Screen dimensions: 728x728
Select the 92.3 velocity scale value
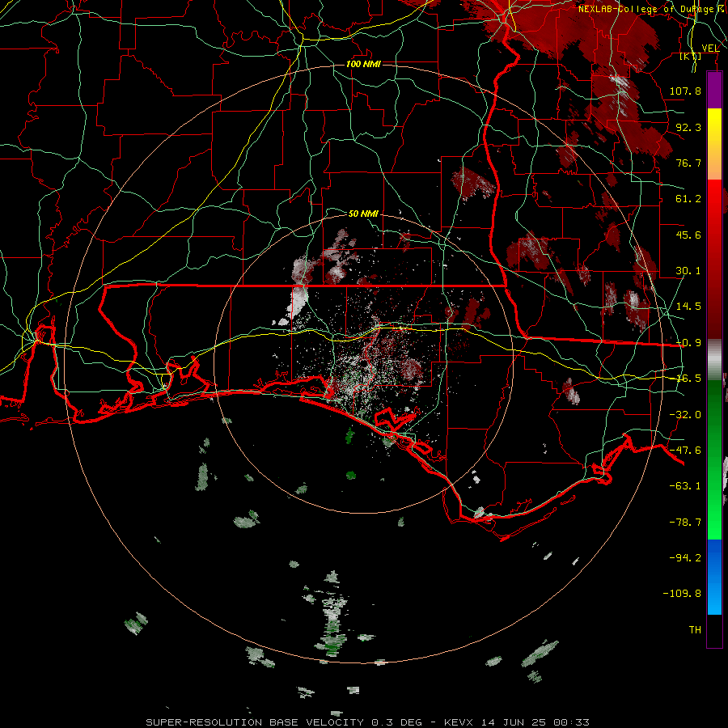tap(688, 127)
